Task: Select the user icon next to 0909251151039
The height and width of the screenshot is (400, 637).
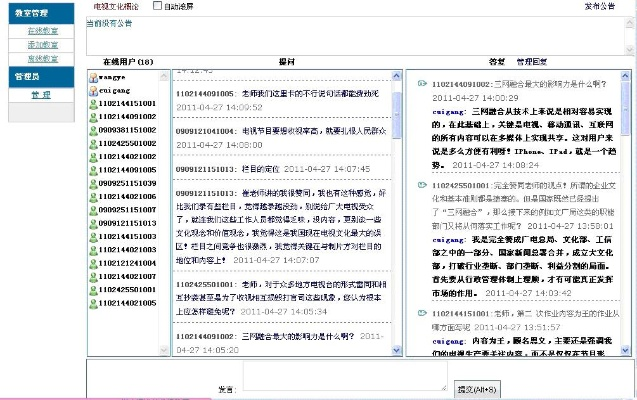Action: pos(93,184)
